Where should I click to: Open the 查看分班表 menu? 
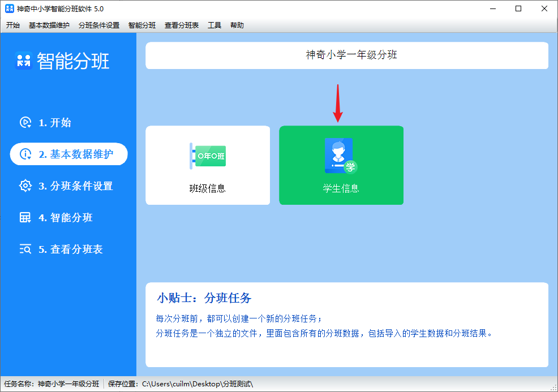pos(182,25)
